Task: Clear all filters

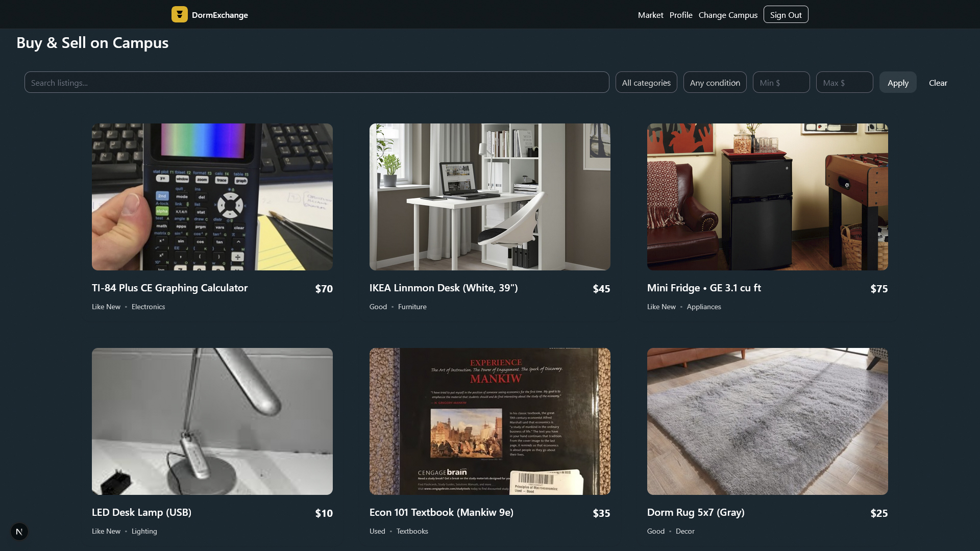Action: [938, 83]
